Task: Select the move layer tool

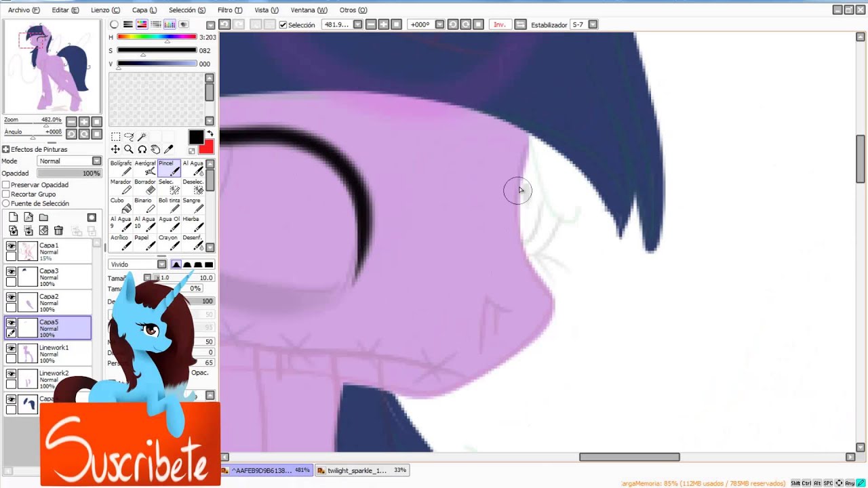Action: (x=115, y=149)
